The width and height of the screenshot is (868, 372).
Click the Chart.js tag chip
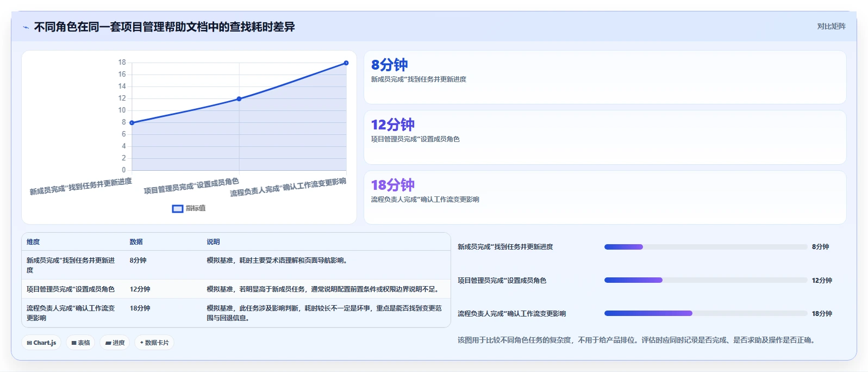(x=41, y=343)
